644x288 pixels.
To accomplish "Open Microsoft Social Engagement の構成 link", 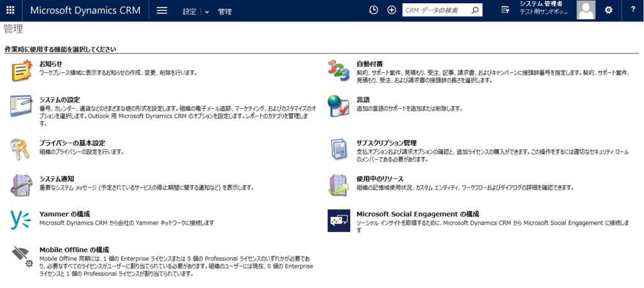I will 418,214.
